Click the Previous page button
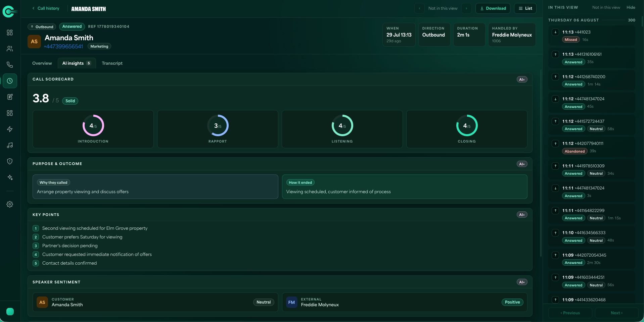Screen dimensions: 644x322 pos(570,313)
